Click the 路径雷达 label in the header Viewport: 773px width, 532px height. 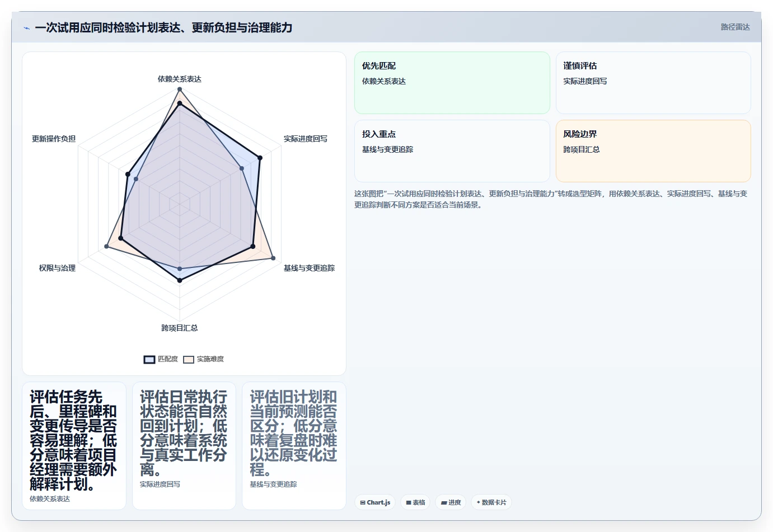click(x=735, y=27)
